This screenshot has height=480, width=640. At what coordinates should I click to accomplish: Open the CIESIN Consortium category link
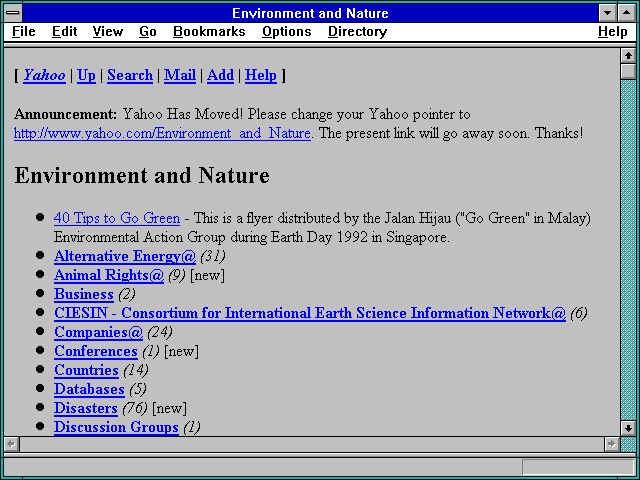point(310,313)
